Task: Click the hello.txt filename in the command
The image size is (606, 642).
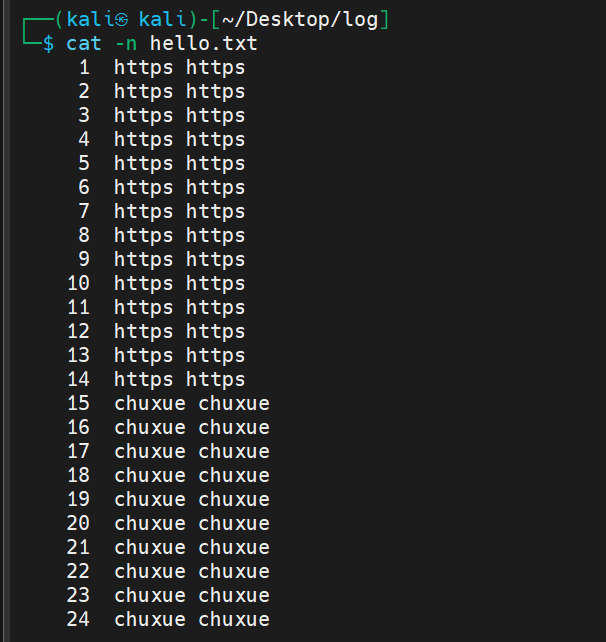Action: pyautogui.click(x=204, y=44)
